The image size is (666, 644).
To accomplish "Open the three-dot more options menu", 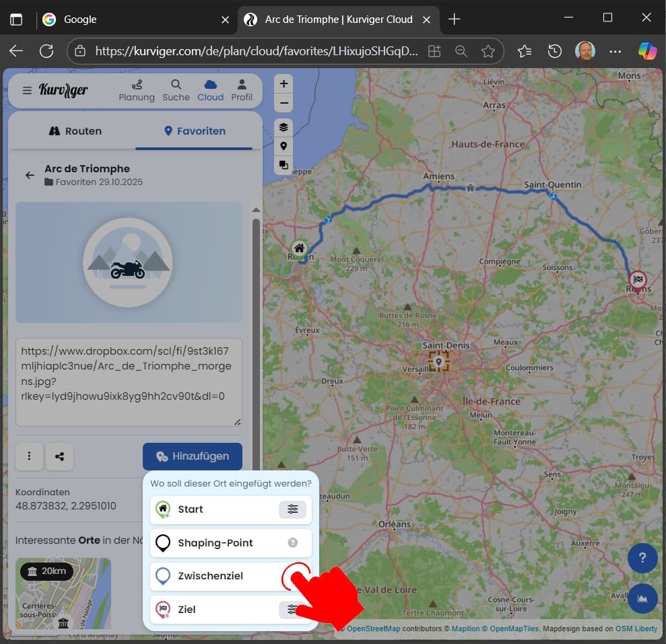I will pyautogui.click(x=30, y=456).
